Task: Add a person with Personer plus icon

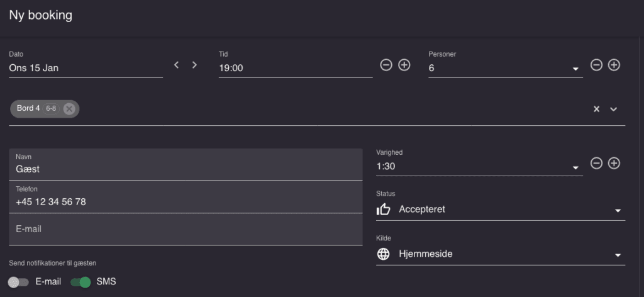Action: 614,65
